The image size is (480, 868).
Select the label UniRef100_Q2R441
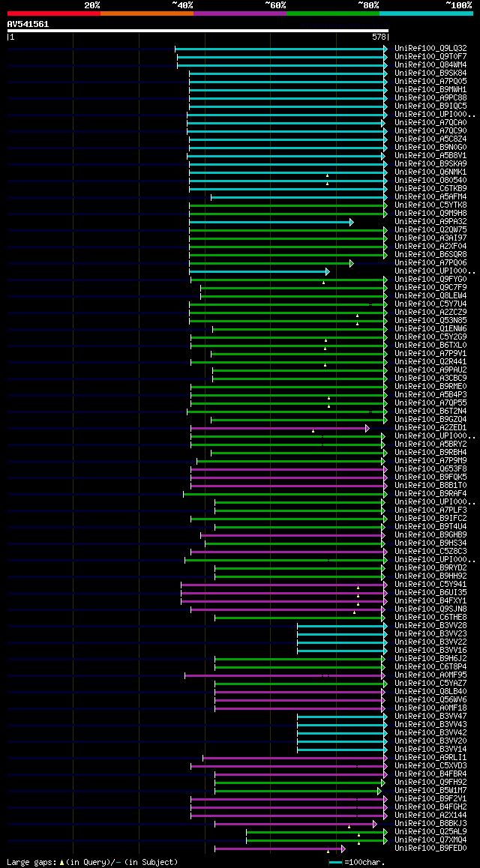coord(430,362)
